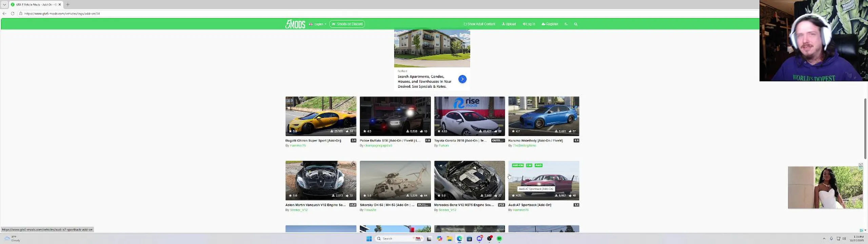Click the Kuruma WideBody title link
Viewport: 868px width, 244px height.
click(x=535, y=140)
